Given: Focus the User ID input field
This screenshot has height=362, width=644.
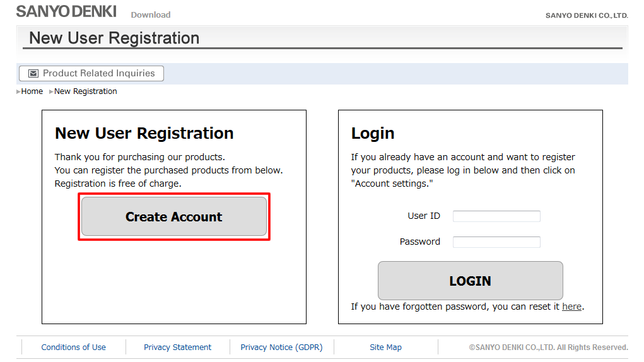Looking at the screenshot, I should tap(496, 216).
